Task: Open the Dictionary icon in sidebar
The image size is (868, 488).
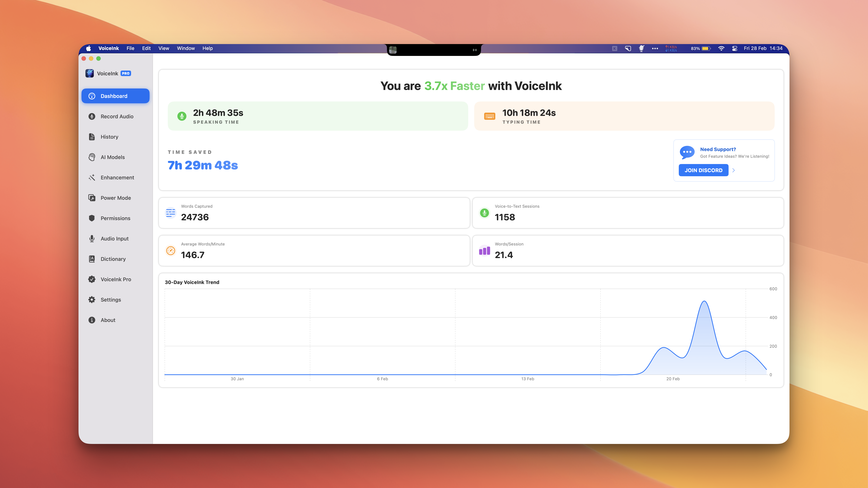Action: (92, 259)
